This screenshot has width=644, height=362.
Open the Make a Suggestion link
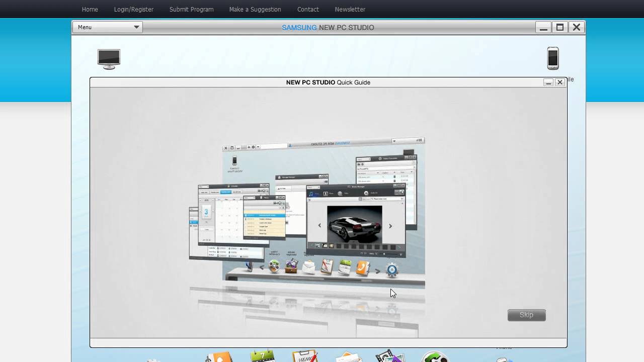coord(255,9)
